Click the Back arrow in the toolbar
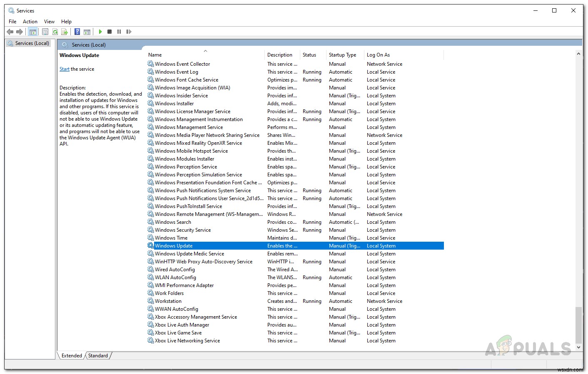 pos(10,32)
